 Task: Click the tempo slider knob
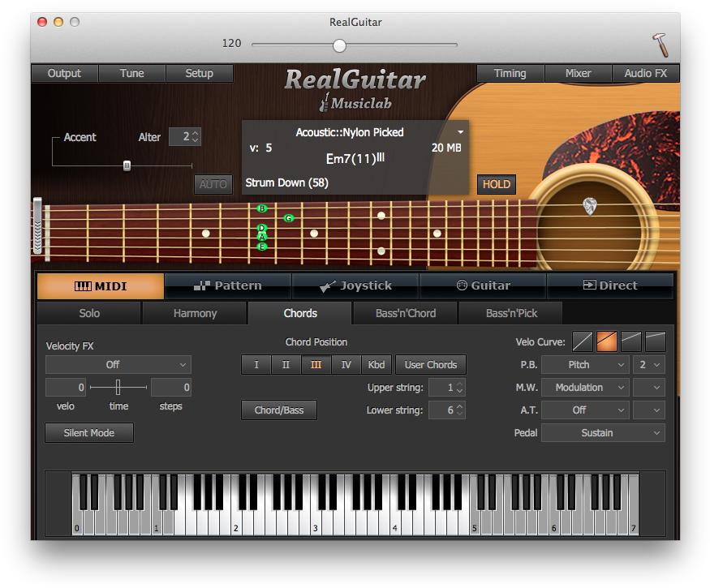pos(339,45)
